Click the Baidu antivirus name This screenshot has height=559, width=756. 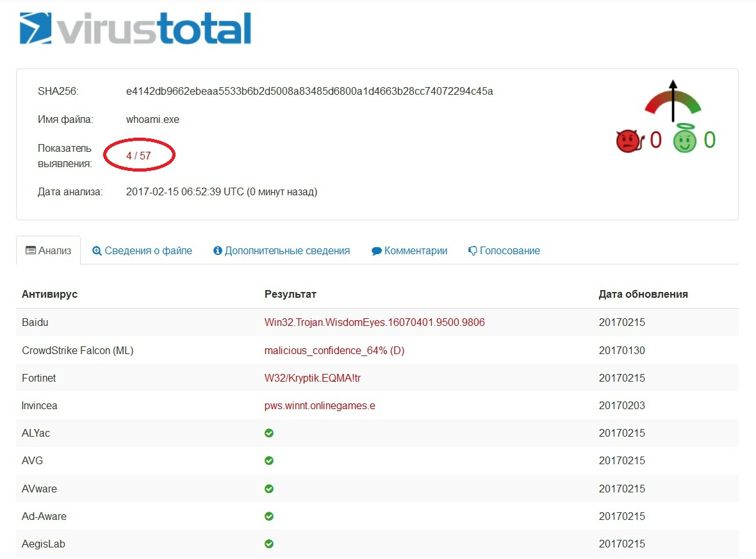(35, 322)
